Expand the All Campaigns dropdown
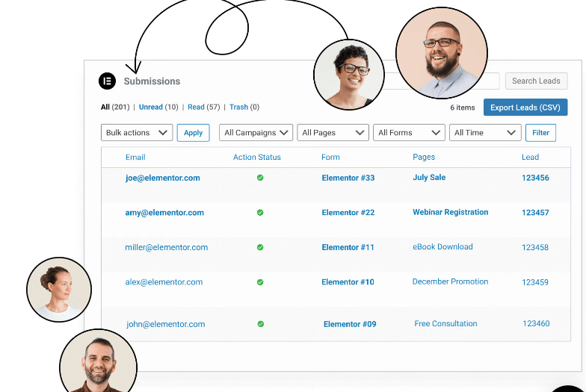586x392 pixels. [x=256, y=133]
